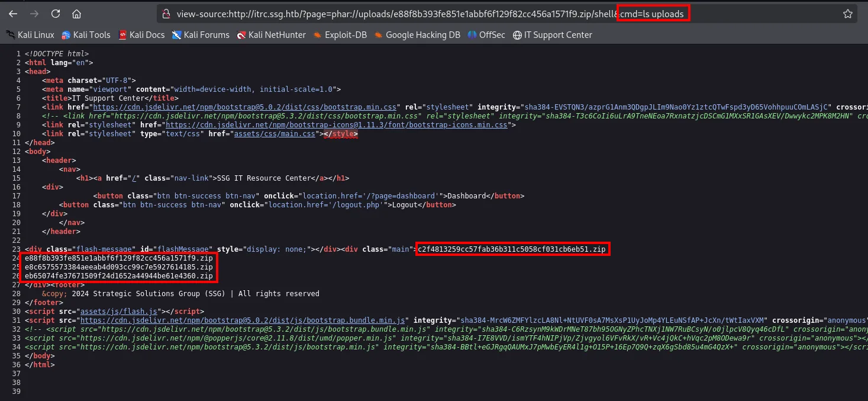This screenshot has height=401, width=868.
Task: Click the meta viewport line
Action: click(191, 89)
